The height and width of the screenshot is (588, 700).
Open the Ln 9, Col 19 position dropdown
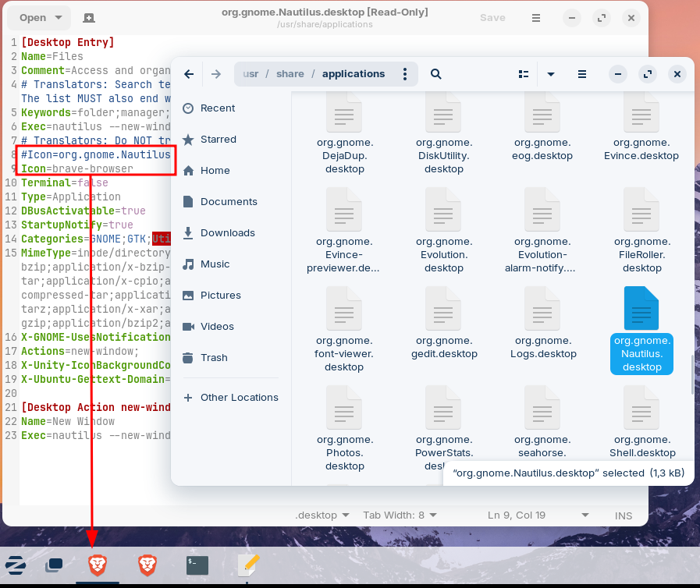538,515
